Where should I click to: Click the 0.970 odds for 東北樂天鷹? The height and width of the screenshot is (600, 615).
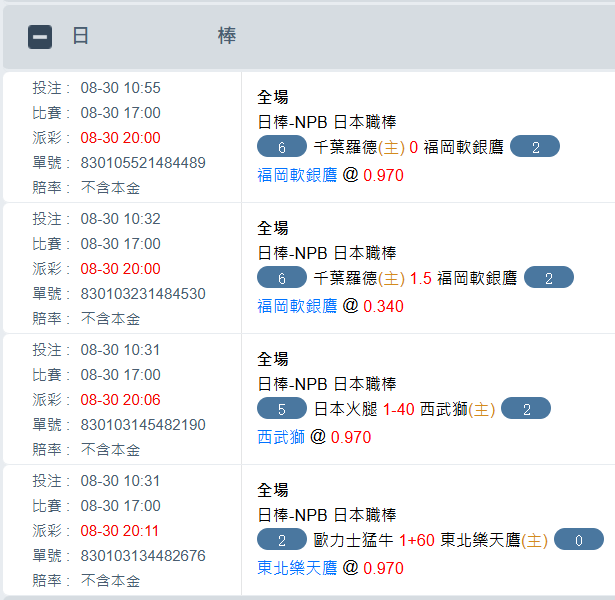pos(383,568)
